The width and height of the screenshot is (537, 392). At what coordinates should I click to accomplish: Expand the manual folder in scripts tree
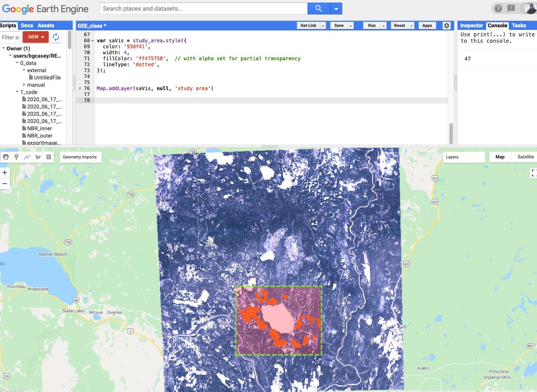tap(24, 85)
